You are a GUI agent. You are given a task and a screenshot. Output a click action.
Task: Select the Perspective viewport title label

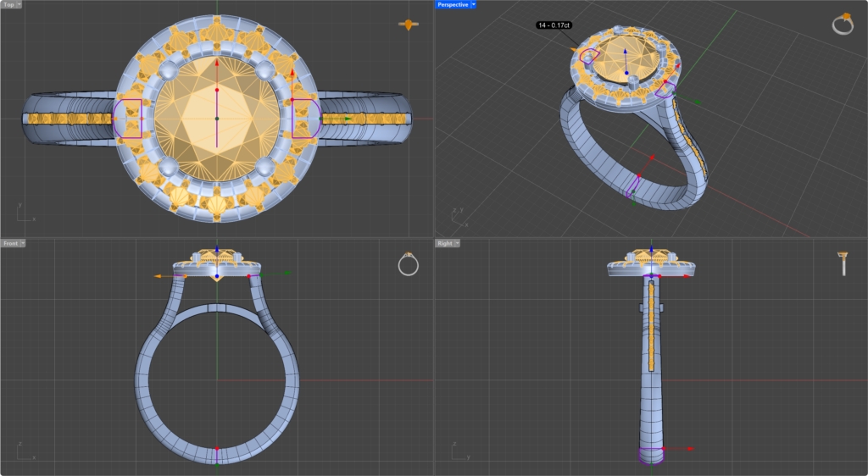click(x=452, y=4)
